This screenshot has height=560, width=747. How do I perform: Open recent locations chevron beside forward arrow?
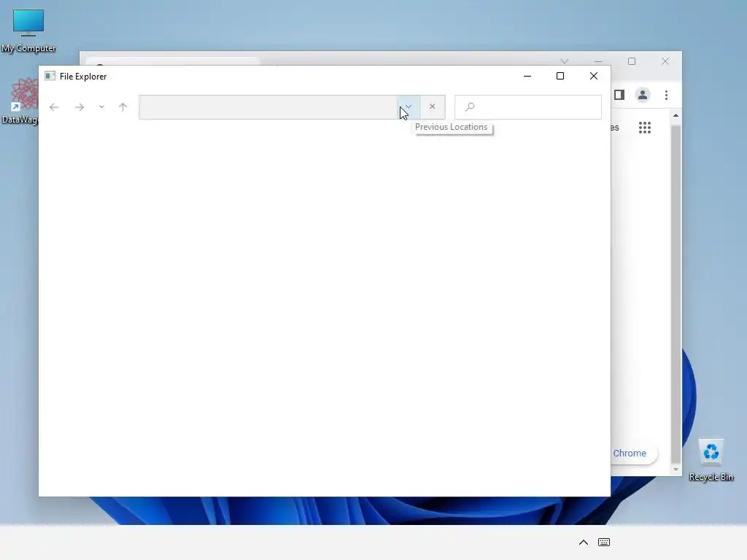(101, 107)
